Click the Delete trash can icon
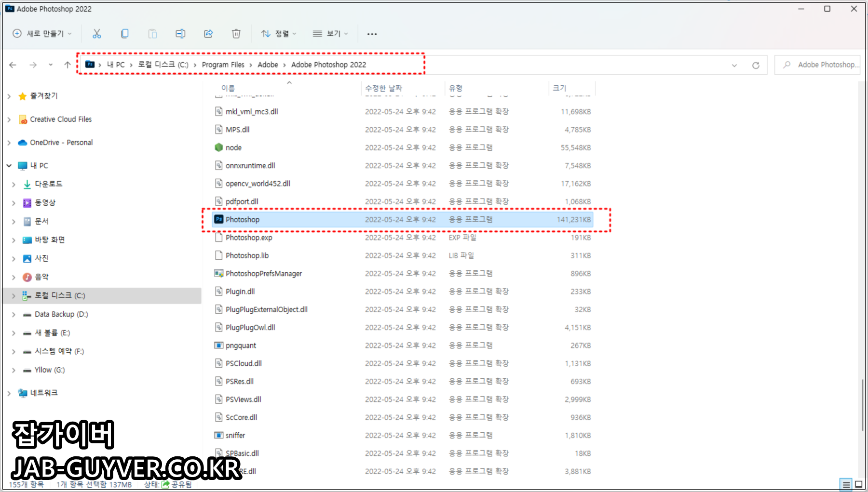868x492 pixels. coord(236,34)
